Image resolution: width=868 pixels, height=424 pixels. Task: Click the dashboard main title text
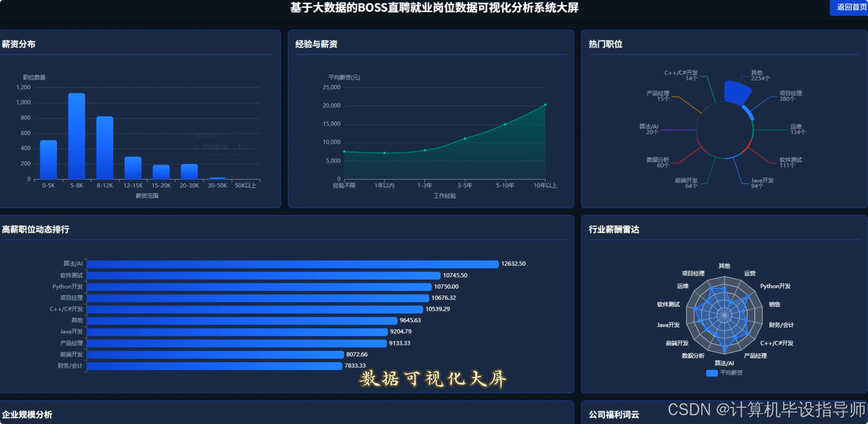(x=434, y=7)
